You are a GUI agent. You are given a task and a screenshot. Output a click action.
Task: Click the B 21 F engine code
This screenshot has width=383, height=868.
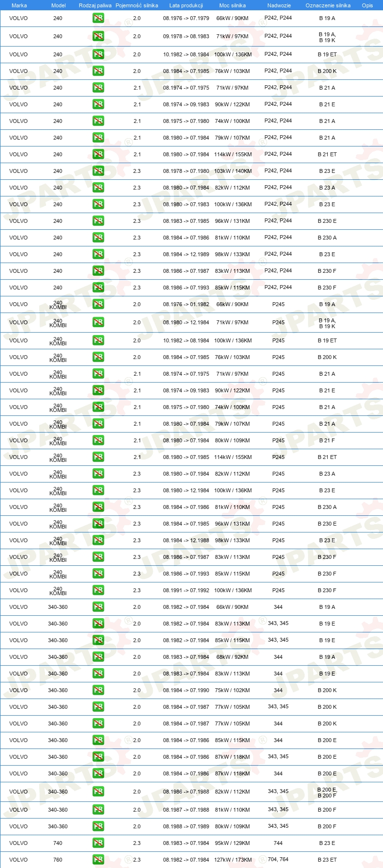click(327, 440)
